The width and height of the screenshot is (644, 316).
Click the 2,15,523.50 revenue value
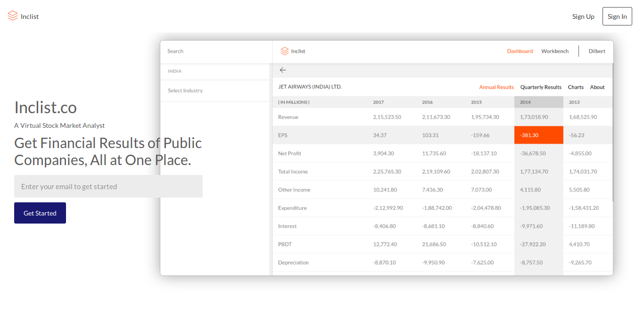point(387,117)
